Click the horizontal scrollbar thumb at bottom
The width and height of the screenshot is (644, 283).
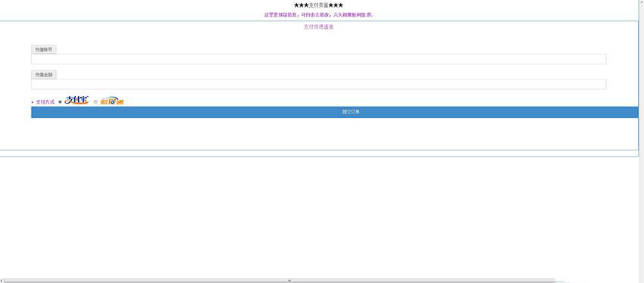tap(289, 281)
